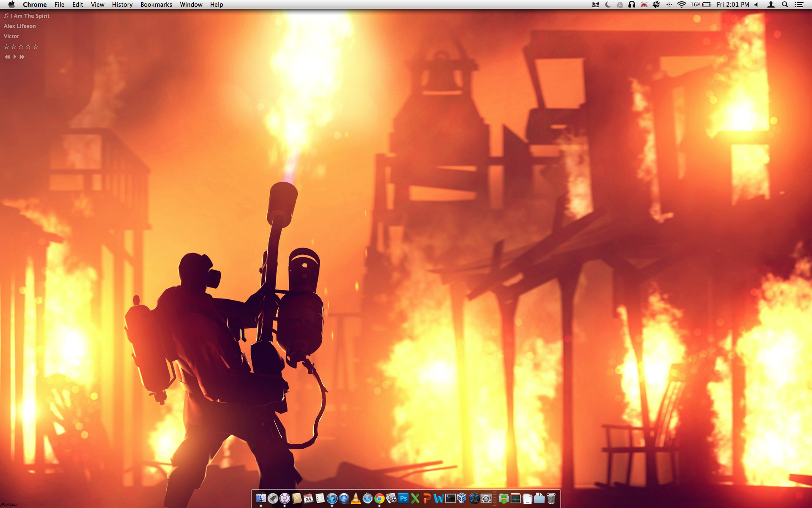
Task: Click the clock Fri 2:01 PM
Action: (733, 5)
